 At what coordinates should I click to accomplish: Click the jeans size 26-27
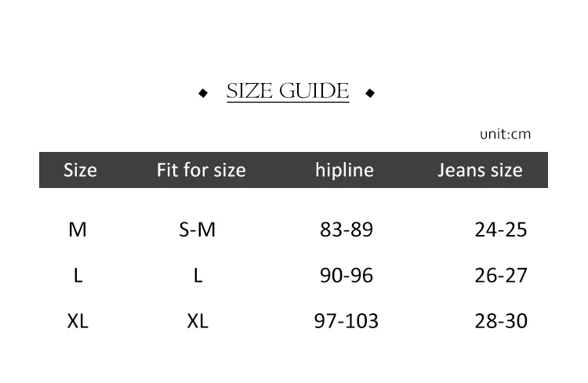(501, 276)
